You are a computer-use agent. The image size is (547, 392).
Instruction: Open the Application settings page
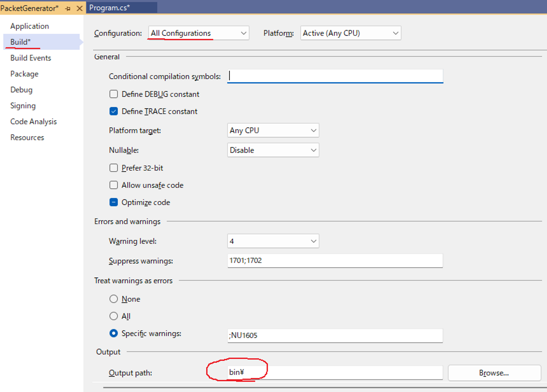[x=30, y=26]
